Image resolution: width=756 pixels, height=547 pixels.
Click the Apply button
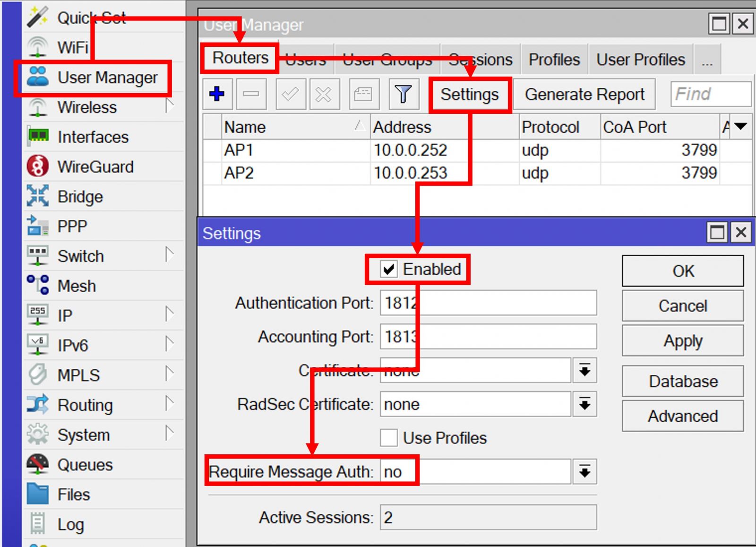pos(682,341)
